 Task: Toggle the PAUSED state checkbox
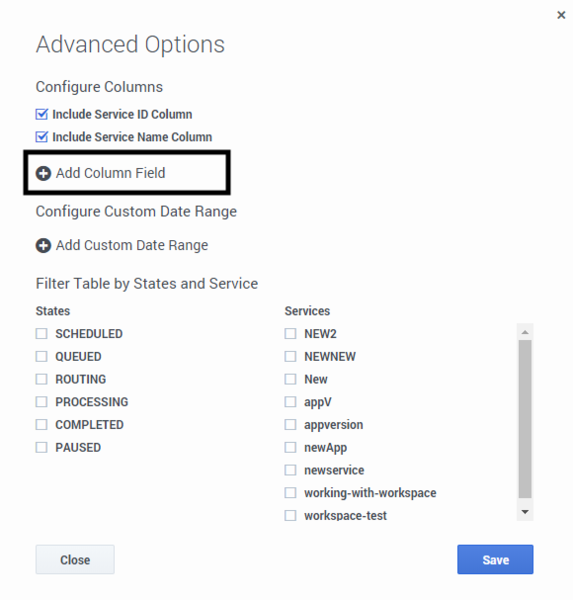(41, 447)
